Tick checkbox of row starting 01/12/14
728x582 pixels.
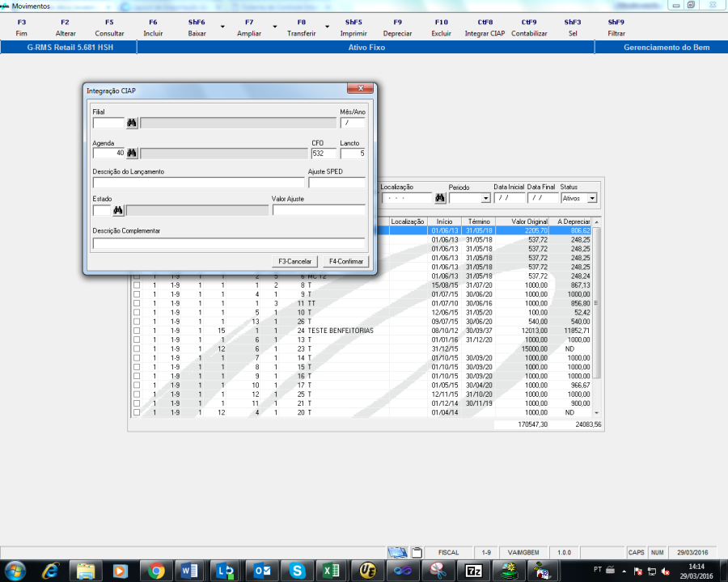[x=137, y=403]
